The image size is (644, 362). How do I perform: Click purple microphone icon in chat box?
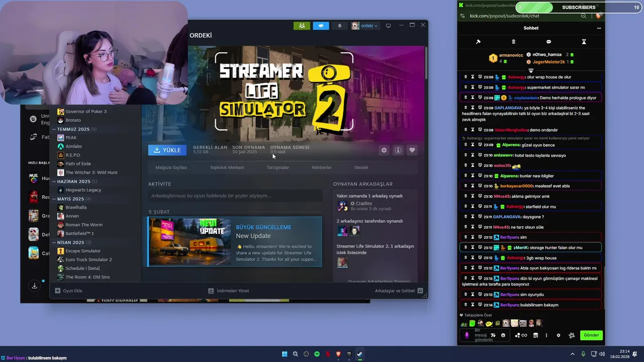(x=466, y=335)
